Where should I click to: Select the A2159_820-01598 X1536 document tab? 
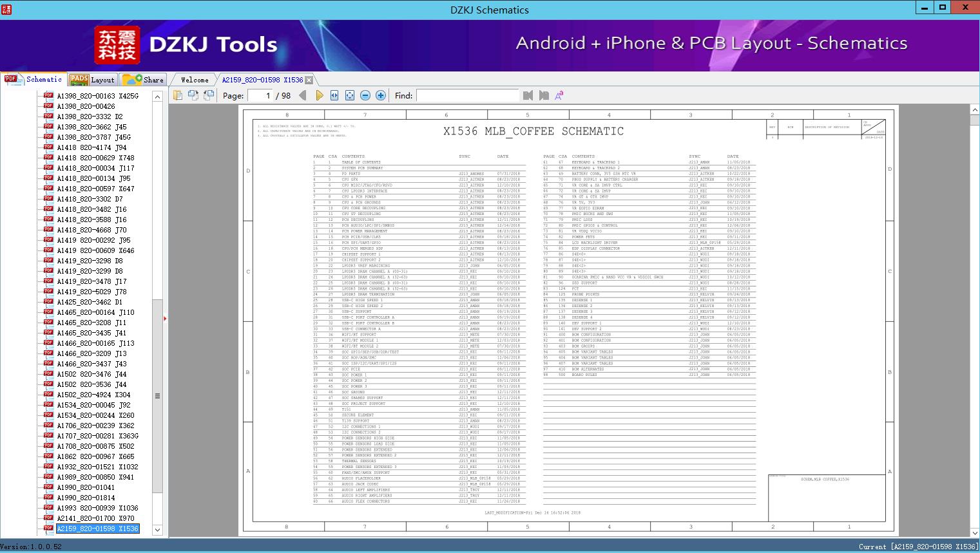(262, 80)
